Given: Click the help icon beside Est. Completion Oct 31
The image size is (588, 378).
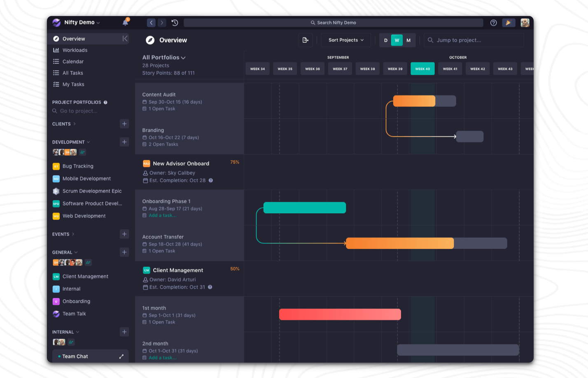Looking at the screenshot, I should pos(210,287).
